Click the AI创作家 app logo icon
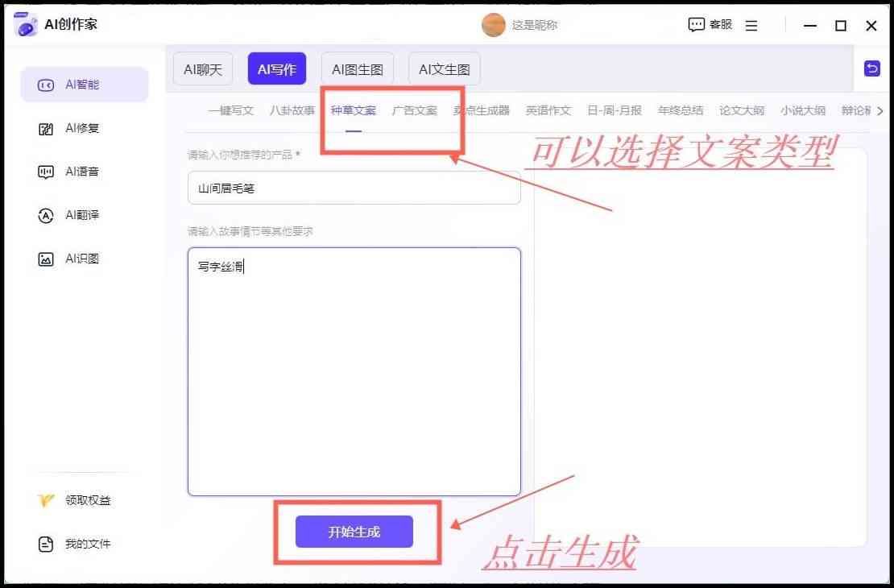Screen dimensions: 894x588 click(25, 24)
